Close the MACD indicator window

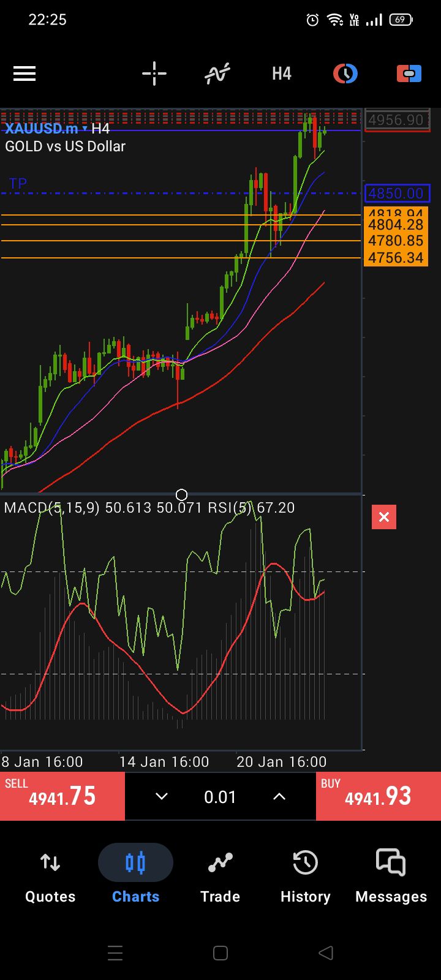(x=384, y=517)
